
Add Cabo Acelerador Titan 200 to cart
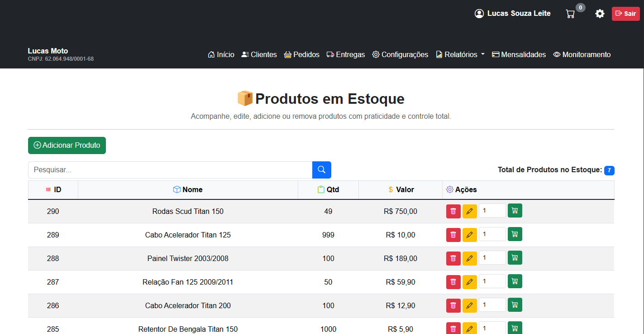click(515, 305)
